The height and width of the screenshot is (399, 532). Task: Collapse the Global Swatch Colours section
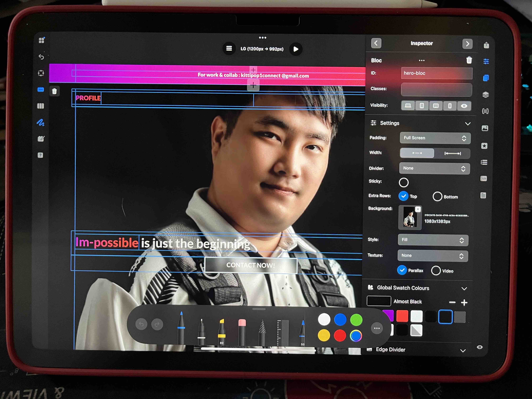[464, 288]
